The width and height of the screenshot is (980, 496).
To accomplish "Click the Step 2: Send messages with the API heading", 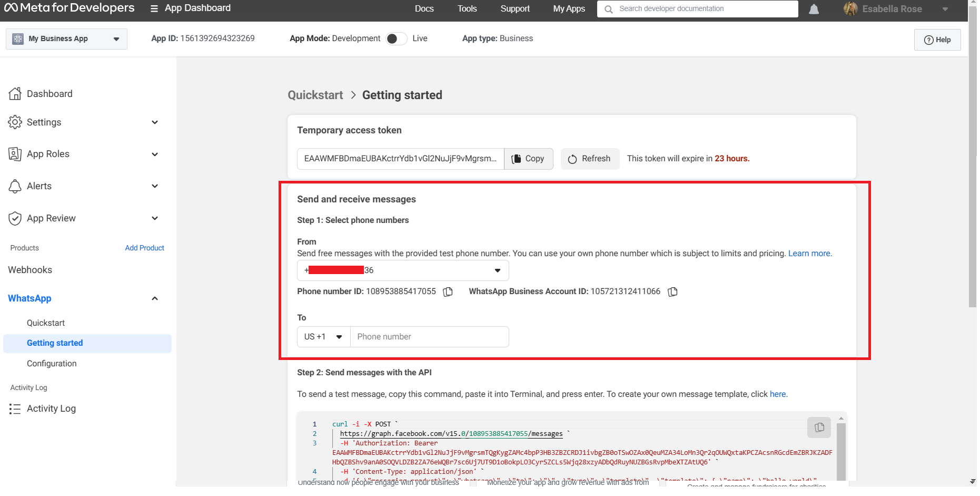I will [x=364, y=373].
